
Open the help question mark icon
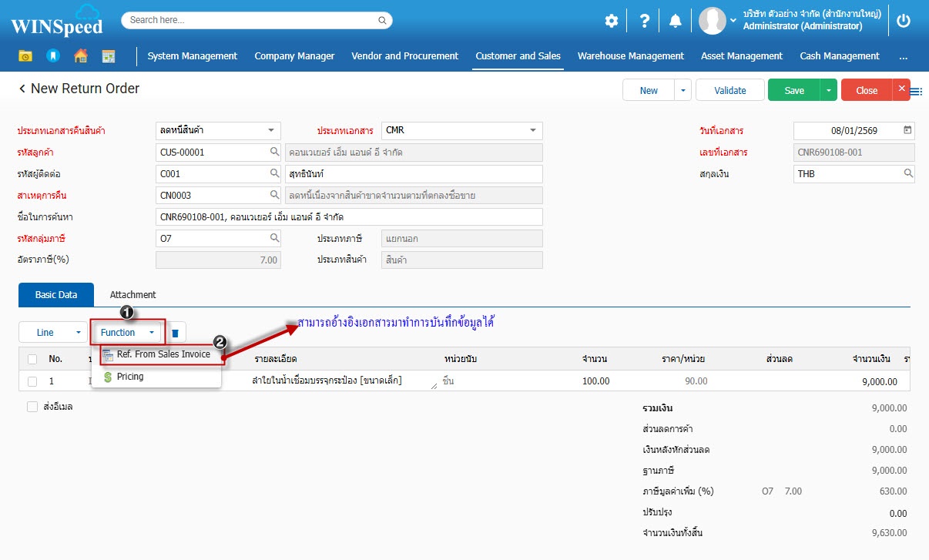coord(645,21)
